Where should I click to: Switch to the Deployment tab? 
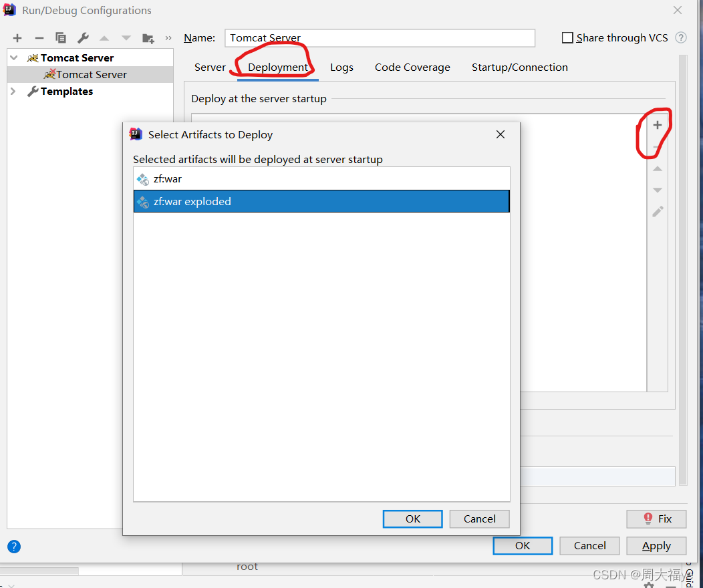click(x=278, y=67)
